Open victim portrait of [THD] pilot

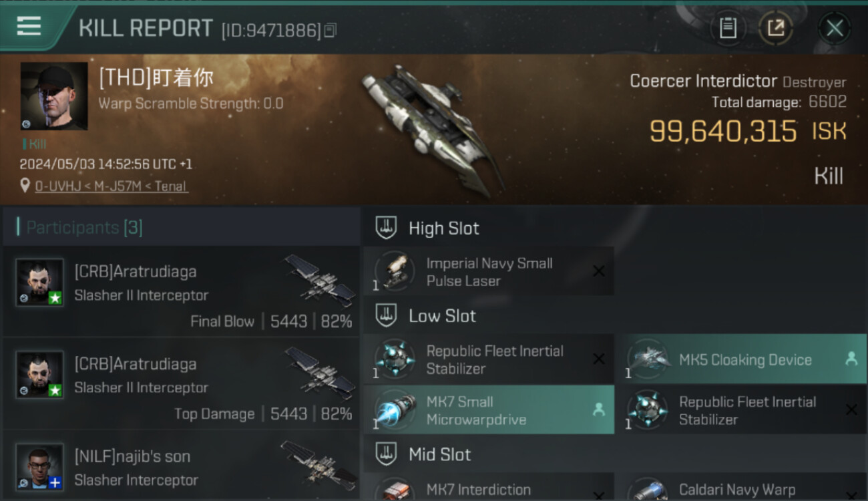[x=54, y=96]
